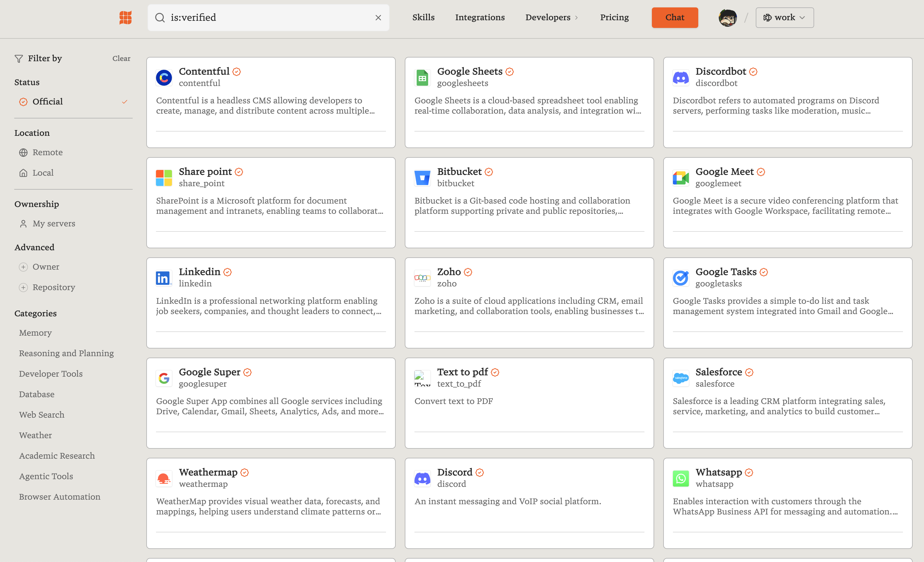Open the Integrations nav item
The width and height of the screenshot is (924, 562).
(x=480, y=18)
